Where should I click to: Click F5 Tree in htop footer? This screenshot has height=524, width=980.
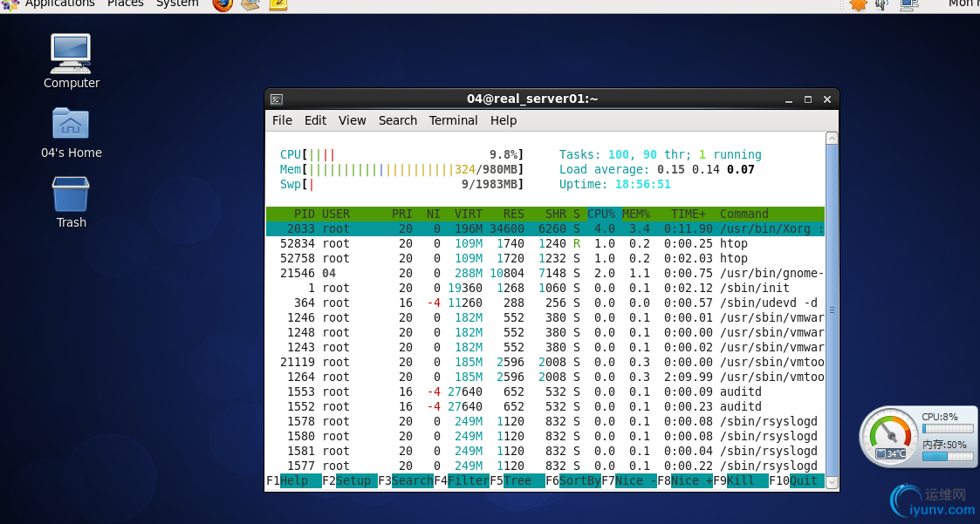[517, 481]
